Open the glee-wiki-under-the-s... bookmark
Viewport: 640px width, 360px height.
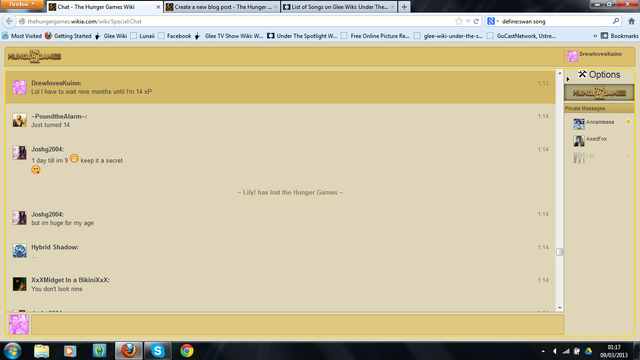tap(448, 36)
